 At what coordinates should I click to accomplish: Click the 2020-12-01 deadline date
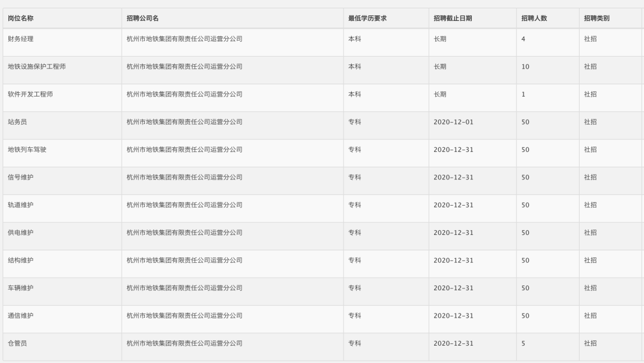[x=453, y=122]
